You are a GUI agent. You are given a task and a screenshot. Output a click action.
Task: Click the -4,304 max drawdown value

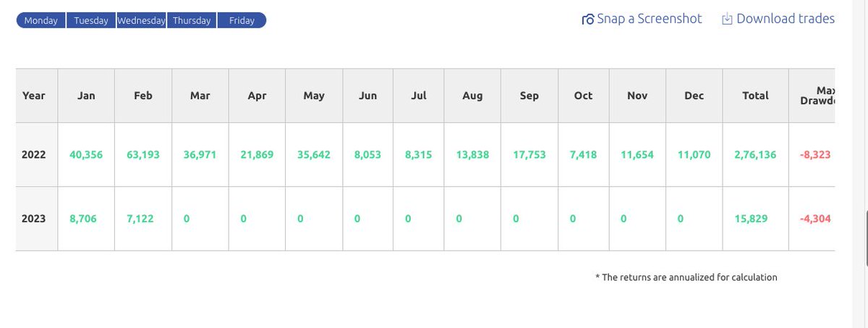tap(817, 219)
